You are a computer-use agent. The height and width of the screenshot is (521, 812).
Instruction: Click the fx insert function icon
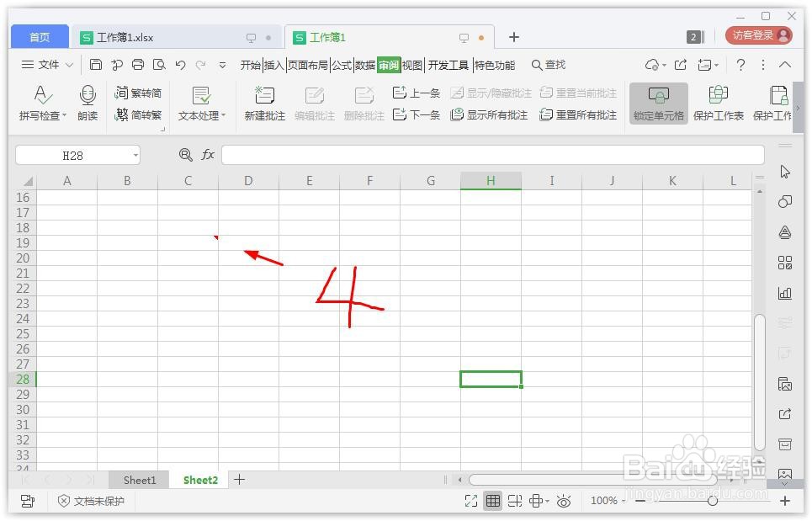coord(208,155)
